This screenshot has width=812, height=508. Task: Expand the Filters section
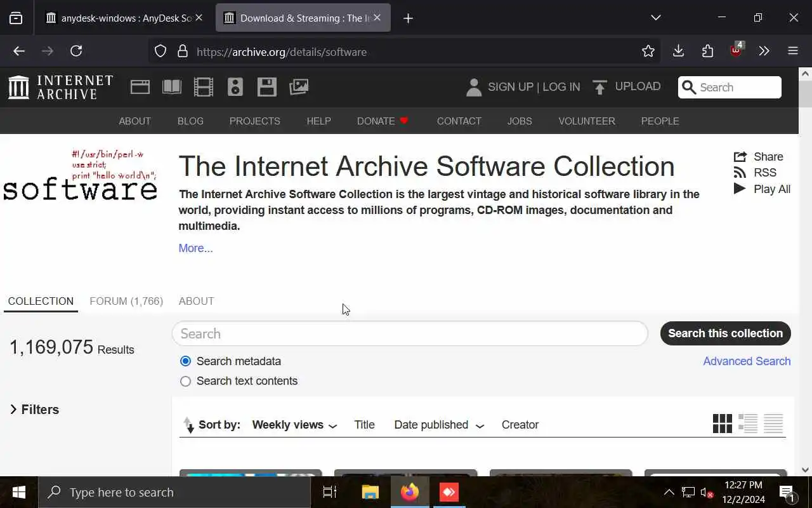[35, 410]
